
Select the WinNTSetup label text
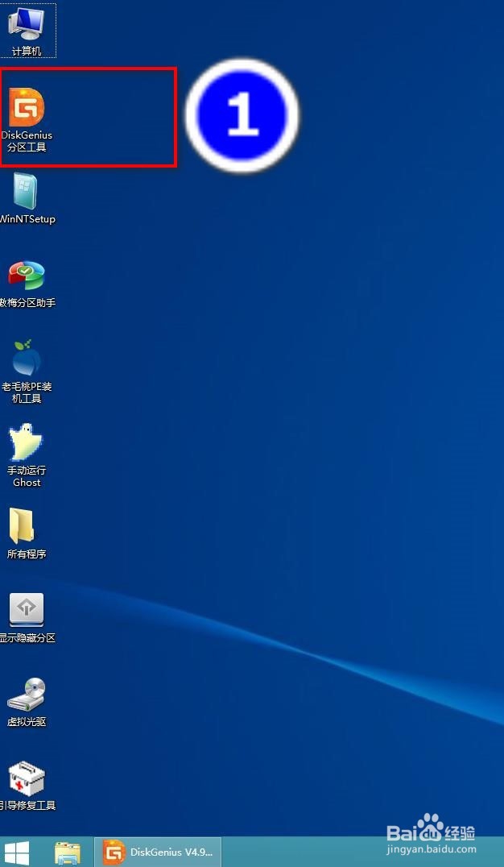click(27, 219)
